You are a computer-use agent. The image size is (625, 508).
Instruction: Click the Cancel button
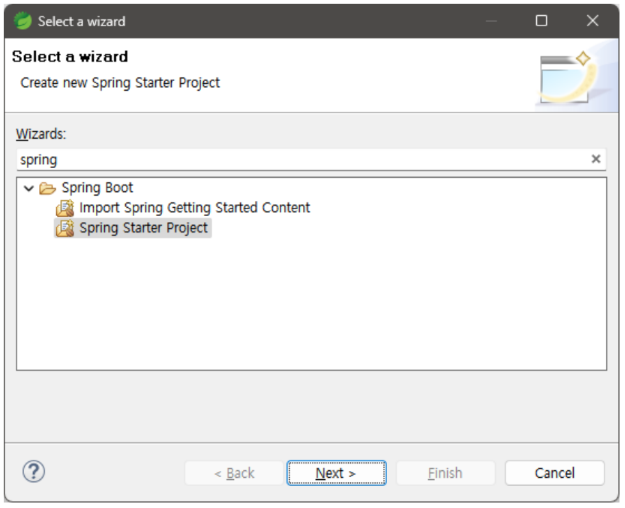(554, 473)
